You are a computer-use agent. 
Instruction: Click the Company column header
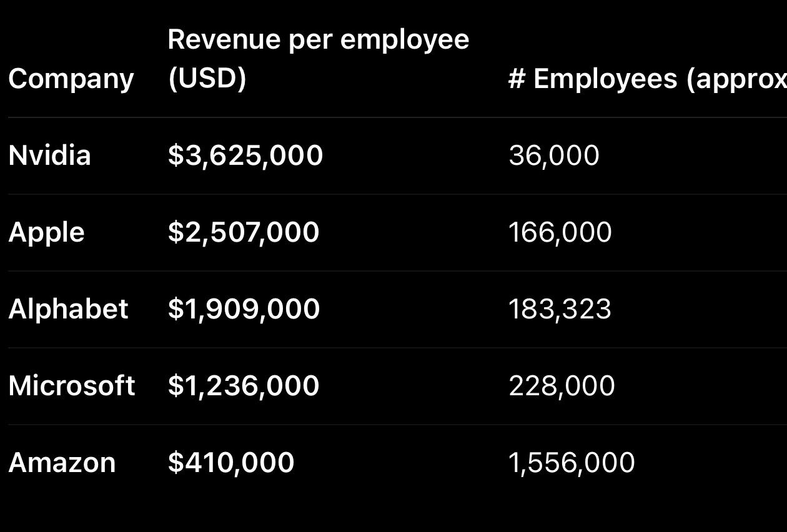(71, 79)
